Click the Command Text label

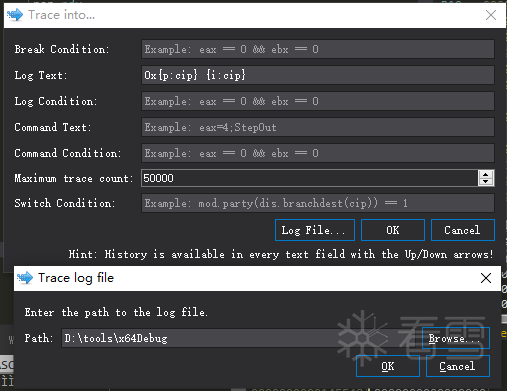pyautogui.click(x=53, y=127)
